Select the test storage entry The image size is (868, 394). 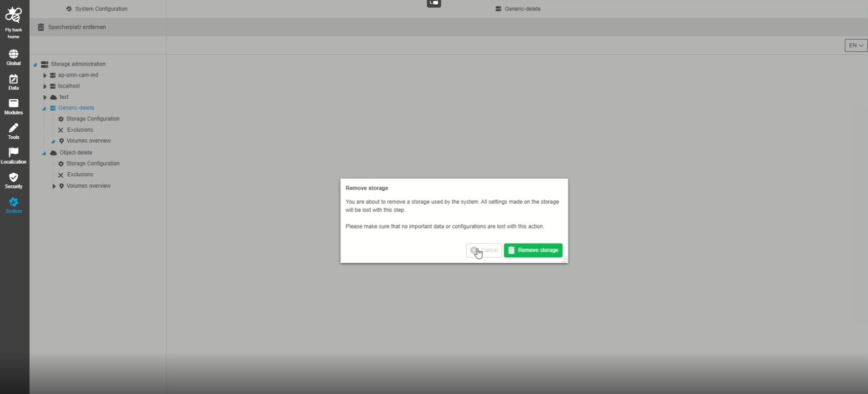64,97
